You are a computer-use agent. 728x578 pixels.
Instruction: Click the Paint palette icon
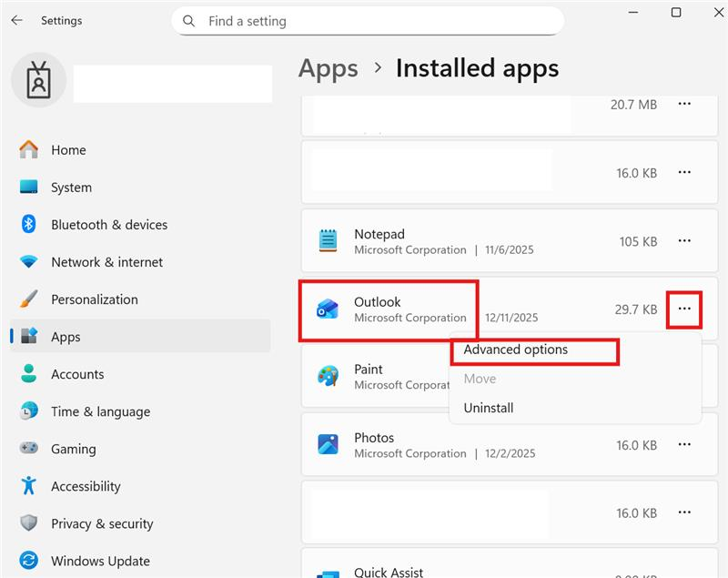coord(328,377)
